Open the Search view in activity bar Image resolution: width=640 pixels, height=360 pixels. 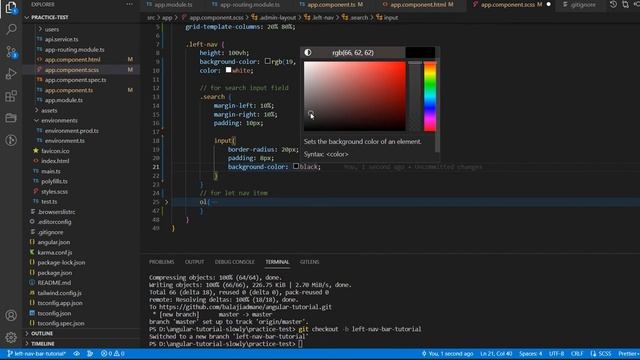point(11,29)
